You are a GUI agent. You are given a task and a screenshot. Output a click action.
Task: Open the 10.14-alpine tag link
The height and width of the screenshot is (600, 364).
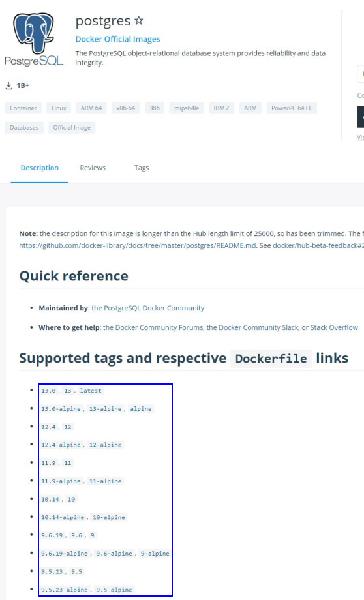pos(63,517)
